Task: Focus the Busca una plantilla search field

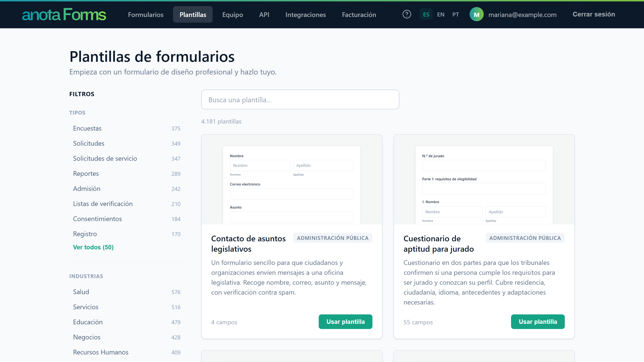Action: [x=300, y=99]
